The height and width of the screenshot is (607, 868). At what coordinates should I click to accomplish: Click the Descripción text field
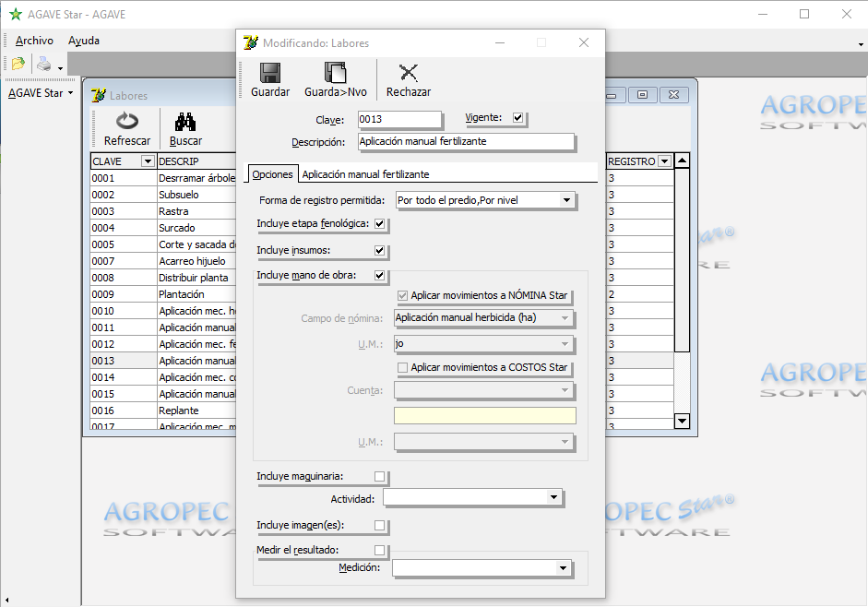[464, 142]
